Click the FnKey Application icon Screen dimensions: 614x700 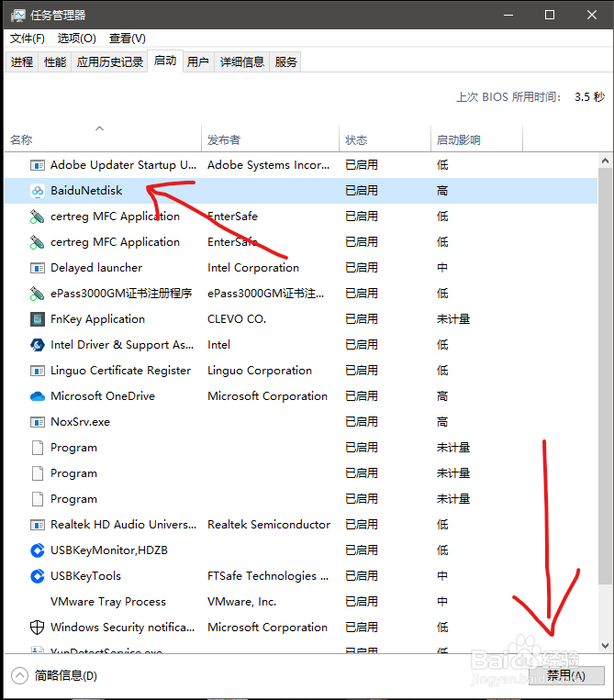point(38,319)
